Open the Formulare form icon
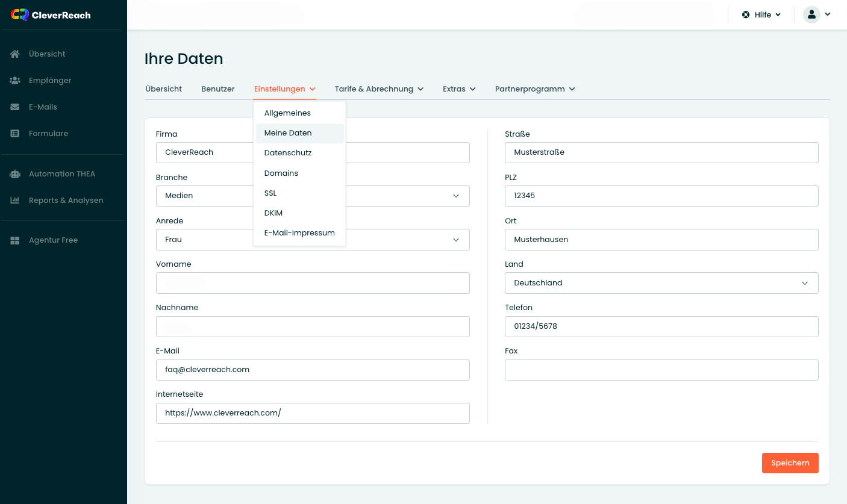 pyautogui.click(x=15, y=134)
